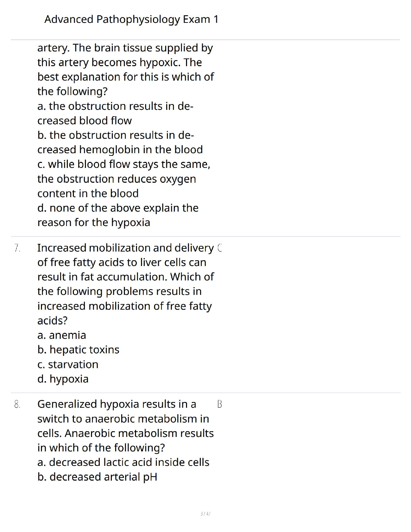Click 'Generalized hypoxia results in a' question text
This screenshot has width=411, height=532.
(117, 404)
